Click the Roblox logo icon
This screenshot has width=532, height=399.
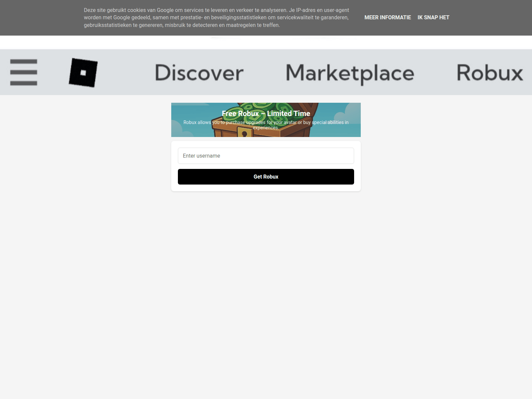click(83, 72)
